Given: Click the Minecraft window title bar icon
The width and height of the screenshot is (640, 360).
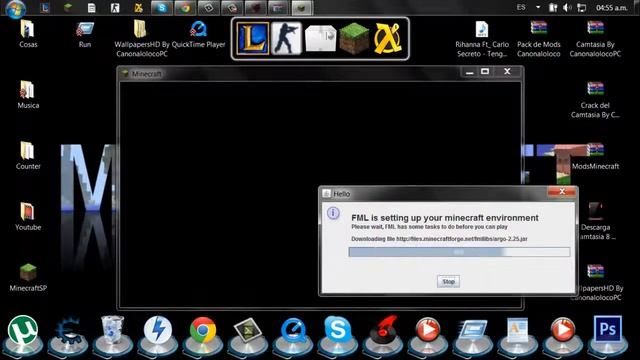Looking at the screenshot, I should point(124,74).
